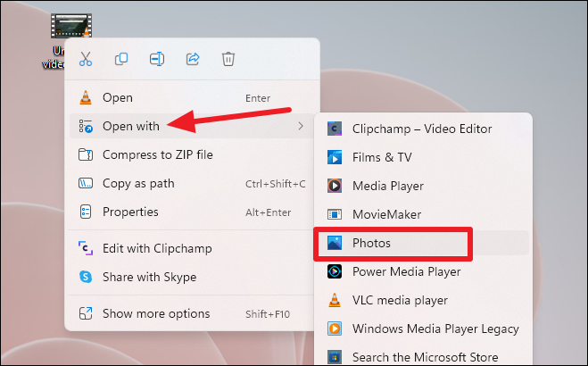The image size is (588, 366).
Task: Click the Enter shortcut label beside Open
Action: click(x=258, y=98)
